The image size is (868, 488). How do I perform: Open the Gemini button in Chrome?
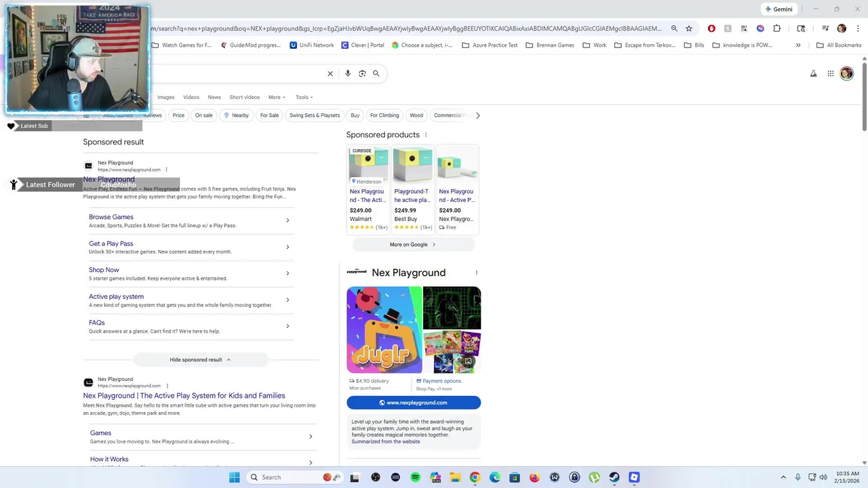click(x=778, y=9)
